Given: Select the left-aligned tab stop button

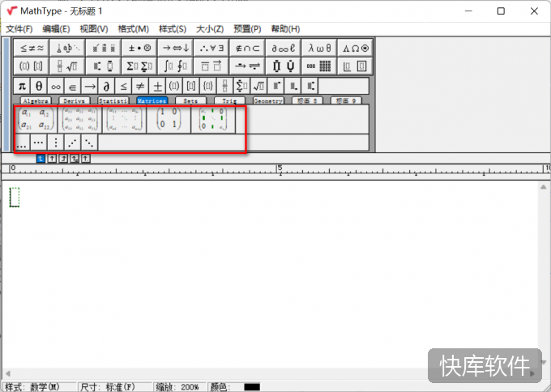Looking at the screenshot, I should 41,159.
